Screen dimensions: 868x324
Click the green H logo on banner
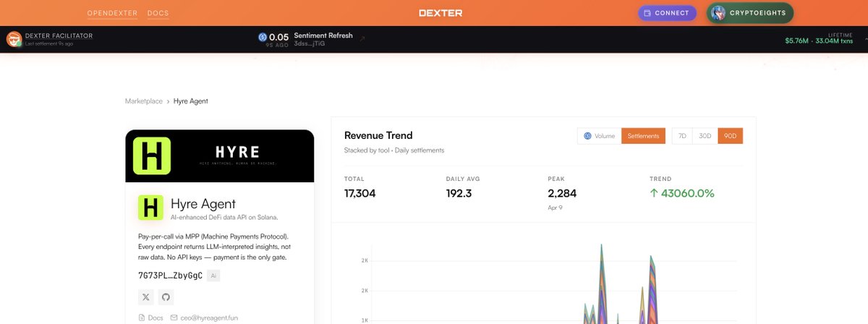tap(153, 155)
